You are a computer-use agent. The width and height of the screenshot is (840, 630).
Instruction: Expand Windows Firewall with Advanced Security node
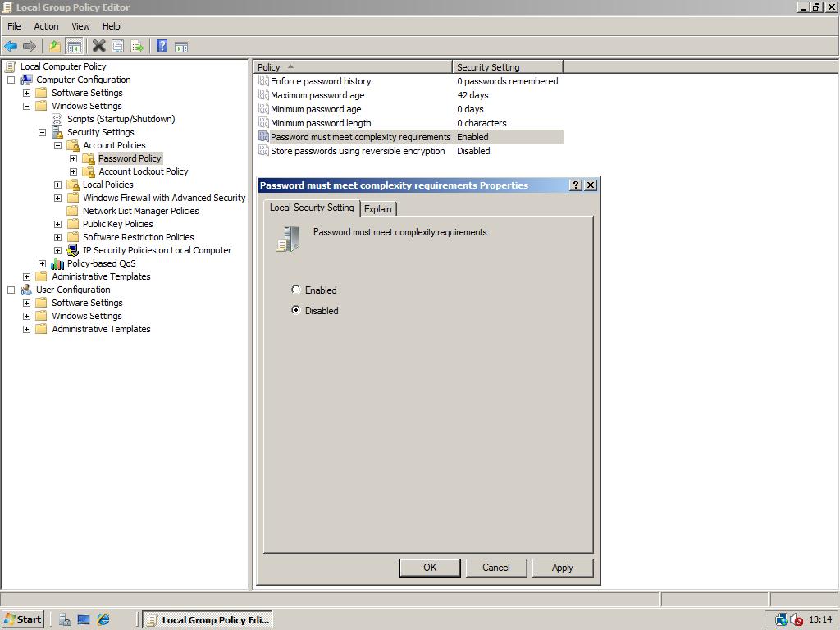58,198
